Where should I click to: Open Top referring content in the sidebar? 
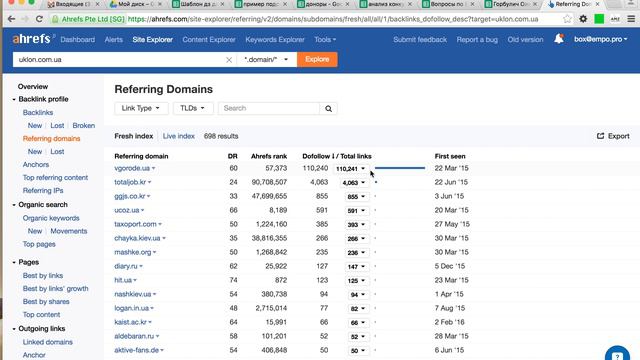(x=55, y=178)
